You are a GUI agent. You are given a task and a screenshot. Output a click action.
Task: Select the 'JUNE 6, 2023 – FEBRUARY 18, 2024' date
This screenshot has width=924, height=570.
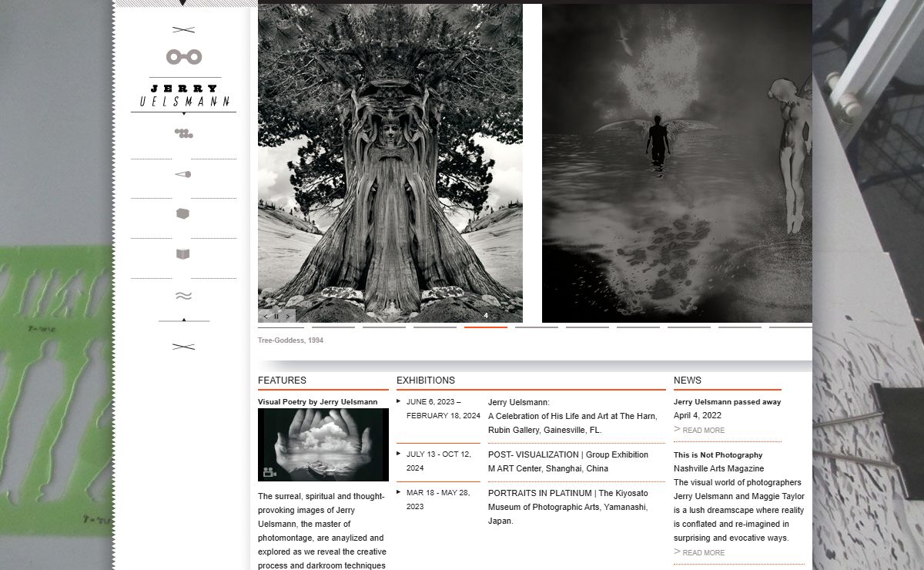pos(443,409)
